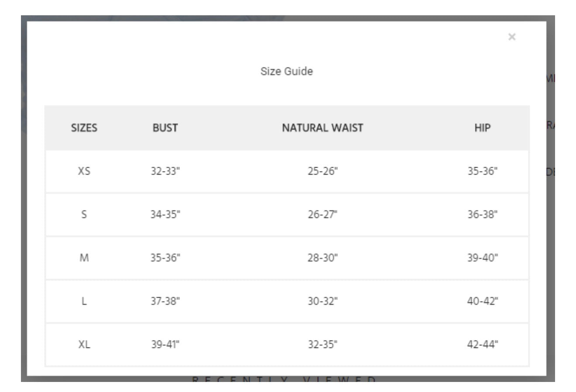Select hip measurement 36-38" cell
This screenshot has width=576, height=392.
pos(483,214)
